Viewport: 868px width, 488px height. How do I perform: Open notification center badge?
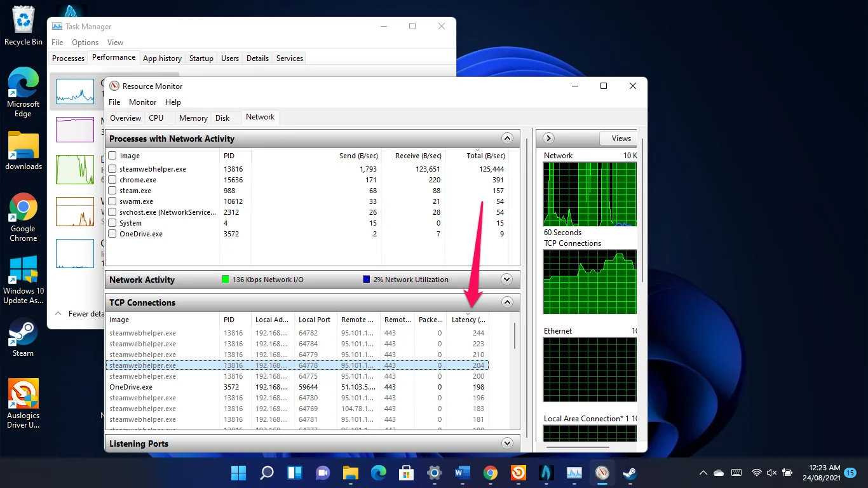tap(850, 473)
